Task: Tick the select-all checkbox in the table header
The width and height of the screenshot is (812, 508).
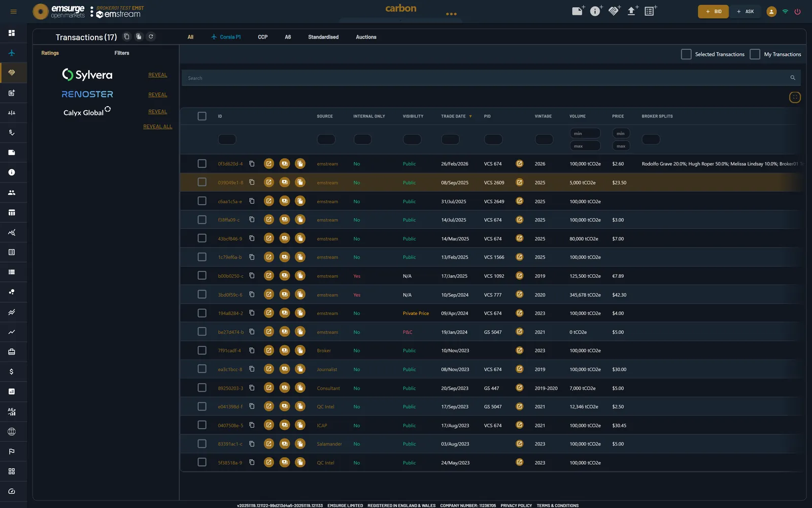Action: click(x=202, y=116)
